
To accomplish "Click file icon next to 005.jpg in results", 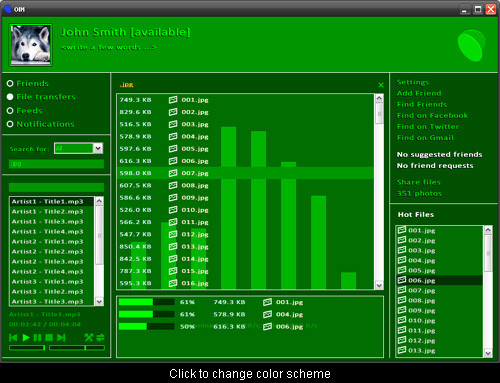I will point(173,149).
